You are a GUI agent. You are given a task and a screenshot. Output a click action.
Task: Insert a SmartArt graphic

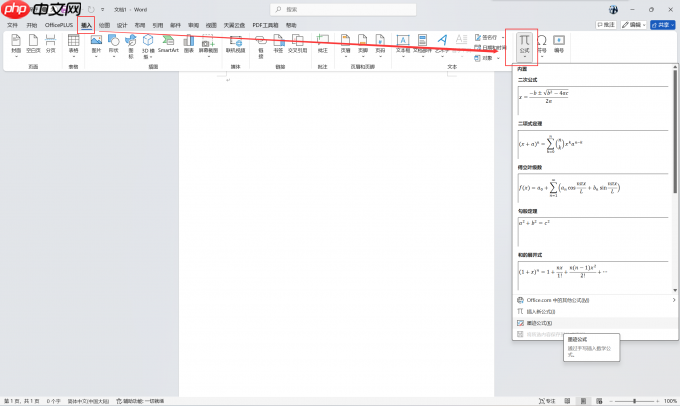click(x=168, y=44)
